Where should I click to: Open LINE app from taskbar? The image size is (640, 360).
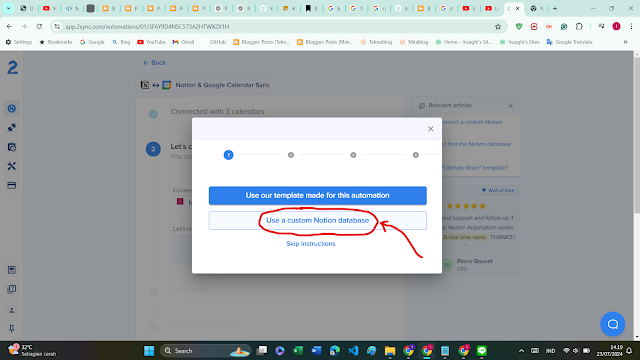point(482,351)
